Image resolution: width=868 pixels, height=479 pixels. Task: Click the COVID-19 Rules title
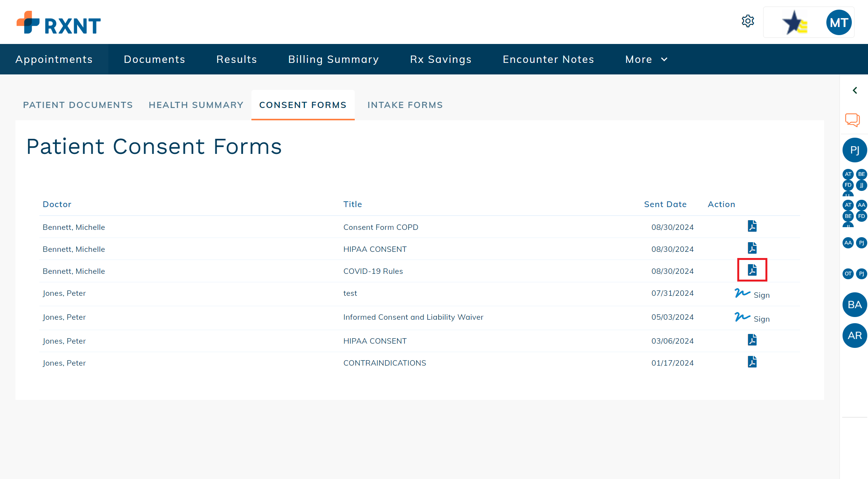coord(373,271)
